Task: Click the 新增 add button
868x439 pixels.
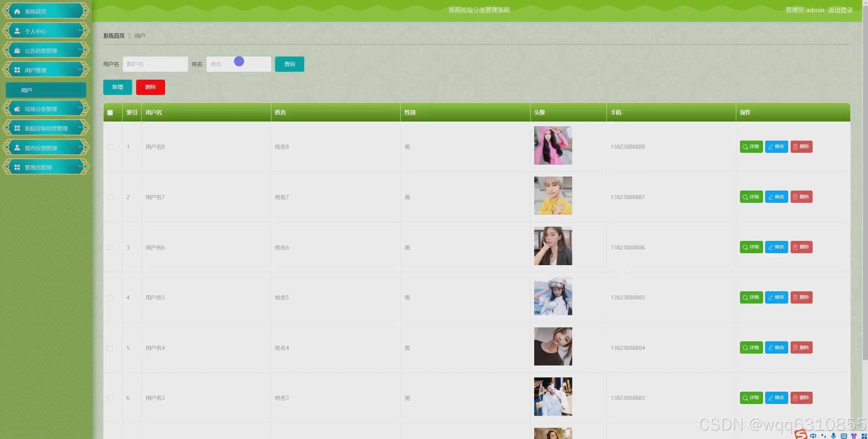Action: click(x=117, y=87)
